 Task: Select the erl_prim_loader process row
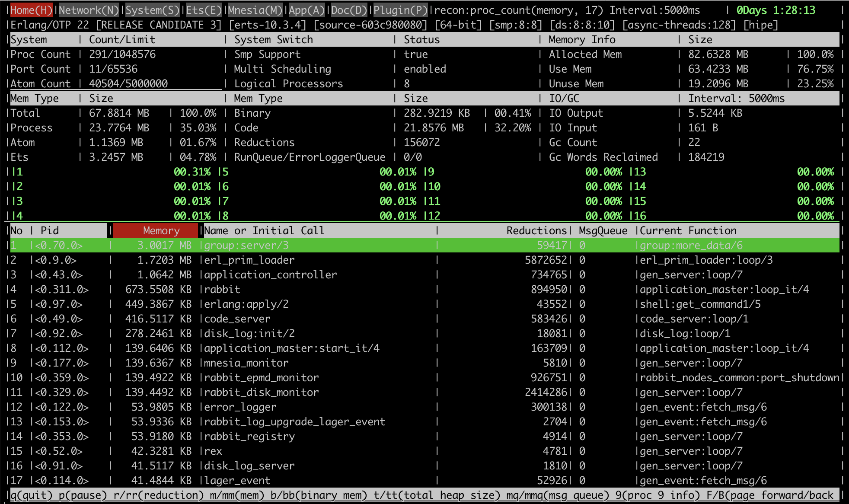(x=249, y=260)
